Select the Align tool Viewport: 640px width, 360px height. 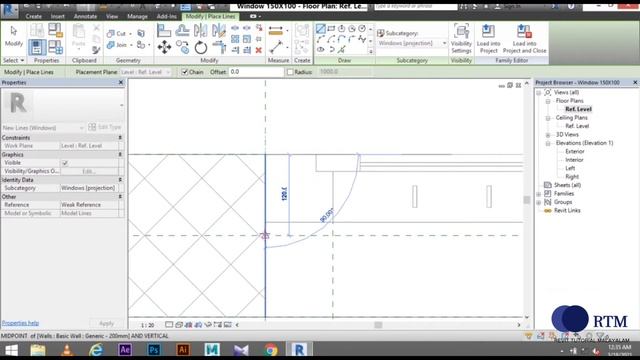click(x=164, y=30)
